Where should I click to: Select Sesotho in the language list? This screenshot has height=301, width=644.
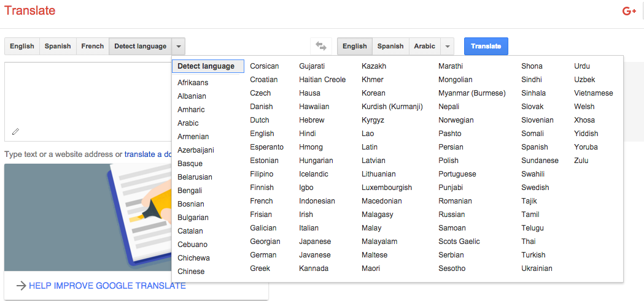[452, 269]
